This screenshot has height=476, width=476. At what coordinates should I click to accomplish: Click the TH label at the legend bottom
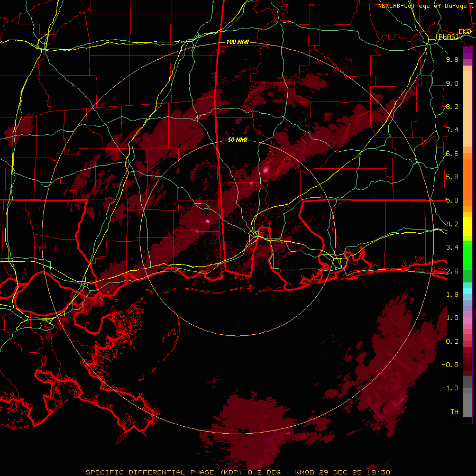454,412
